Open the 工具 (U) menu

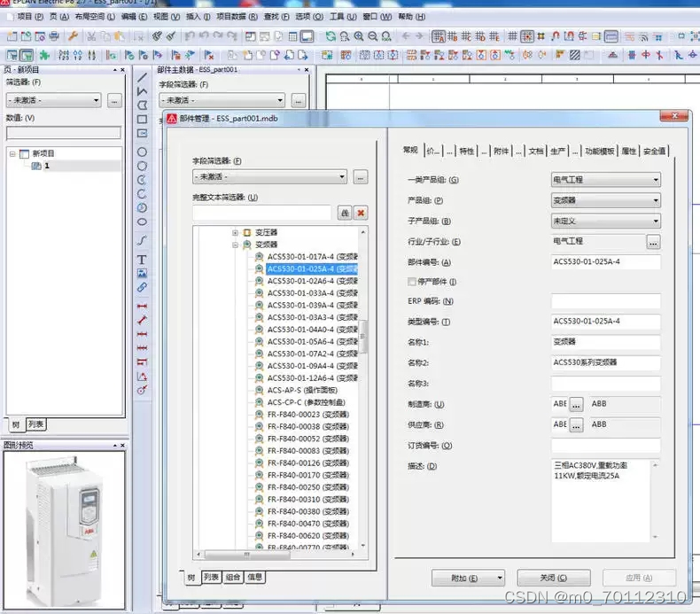tap(343, 17)
